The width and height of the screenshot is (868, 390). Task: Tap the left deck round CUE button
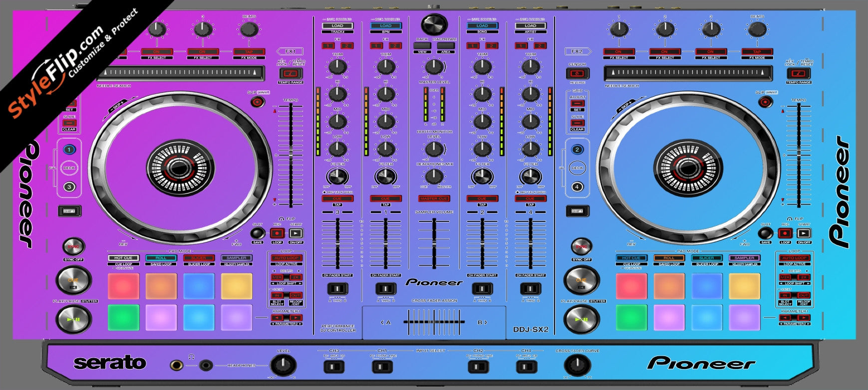coord(73,281)
